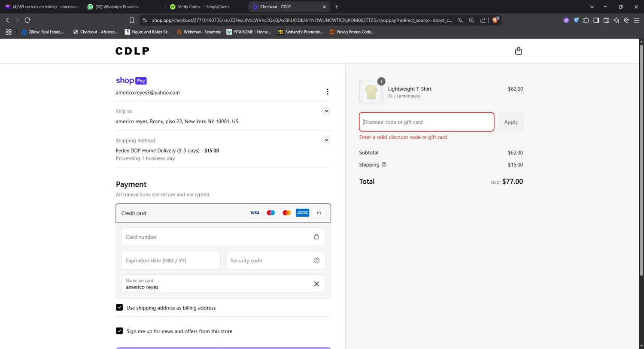644x349 pixels.
Task: Toggle the browser sidebar panel
Action: [596, 20]
